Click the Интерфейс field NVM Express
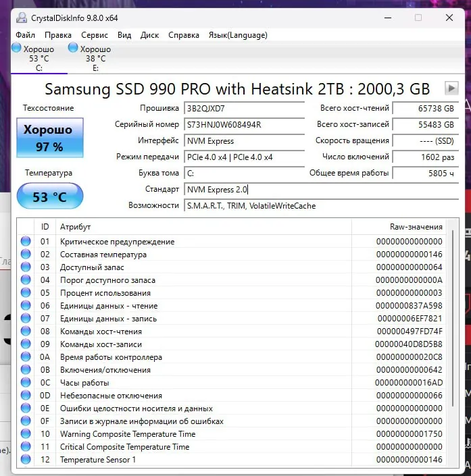 (x=244, y=141)
